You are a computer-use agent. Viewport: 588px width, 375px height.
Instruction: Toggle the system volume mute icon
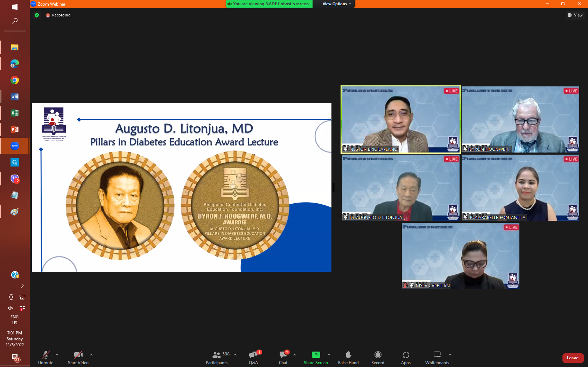point(11,308)
